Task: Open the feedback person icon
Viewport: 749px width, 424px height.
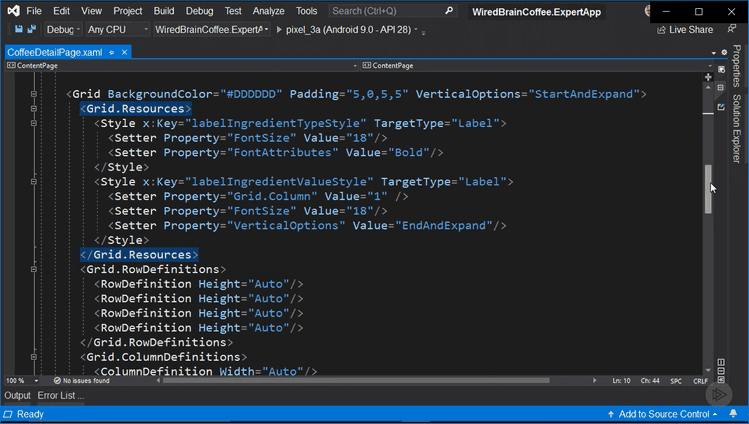Action: coord(731,29)
